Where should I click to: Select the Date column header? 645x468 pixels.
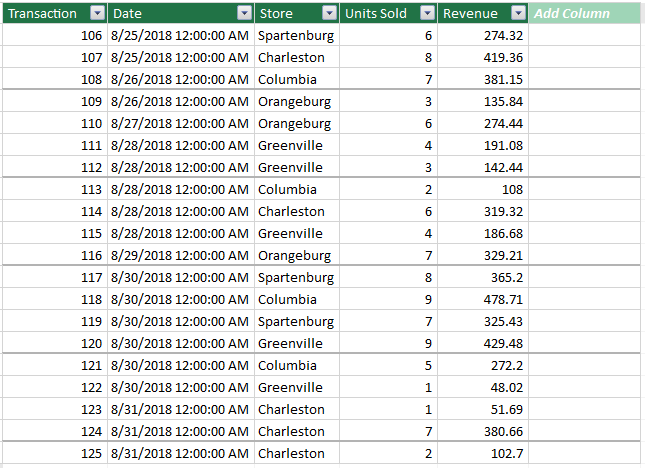tap(181, 14)
